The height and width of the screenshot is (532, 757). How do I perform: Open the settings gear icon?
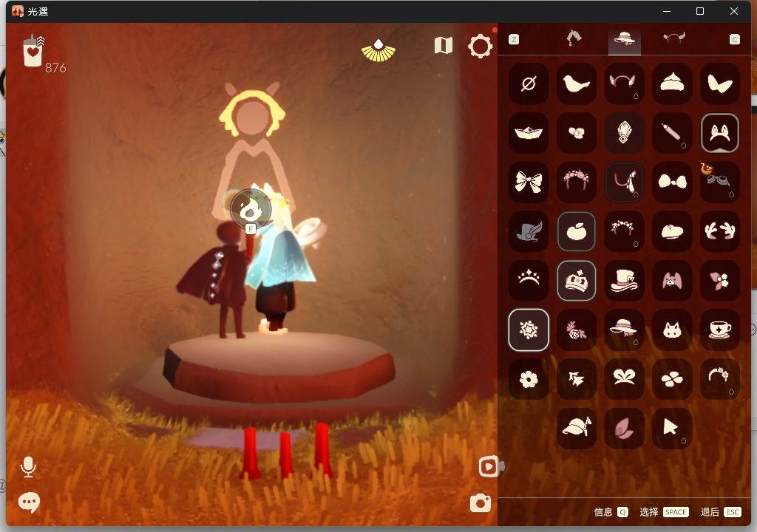click(x=480, y=47)
